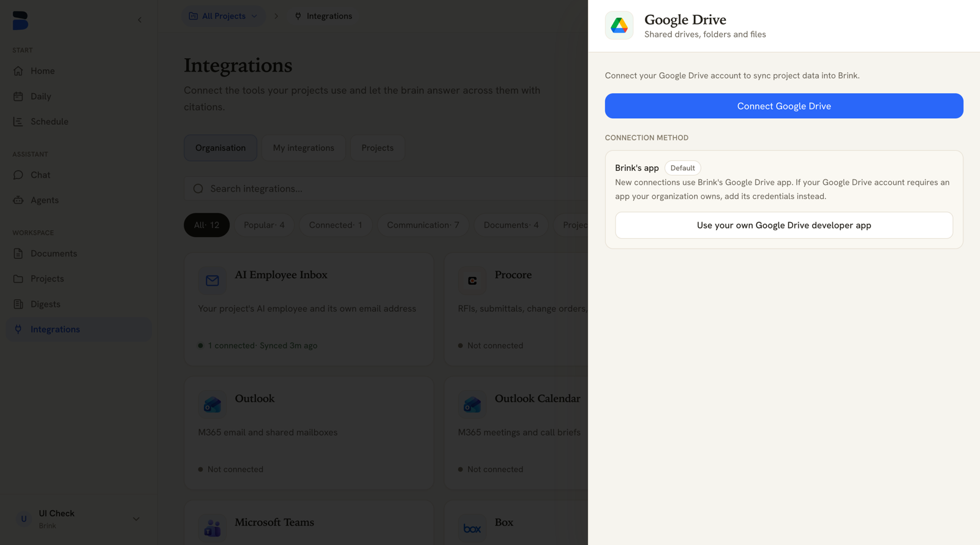The height and width of the screenshot is (545, 980).
Task: Click the Agents robot icon
Action: [x=18, y=200]
